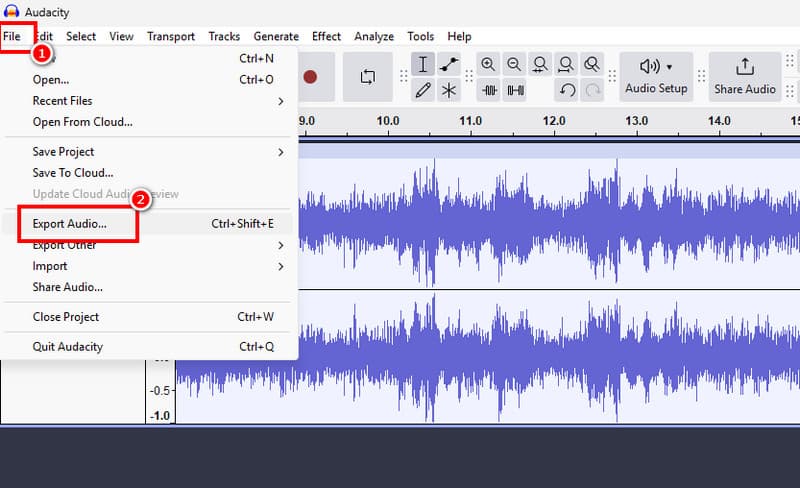Screen dimensions: 800x488
Task: Click the Share Audio toolbar button
Action: coord(745,77)
